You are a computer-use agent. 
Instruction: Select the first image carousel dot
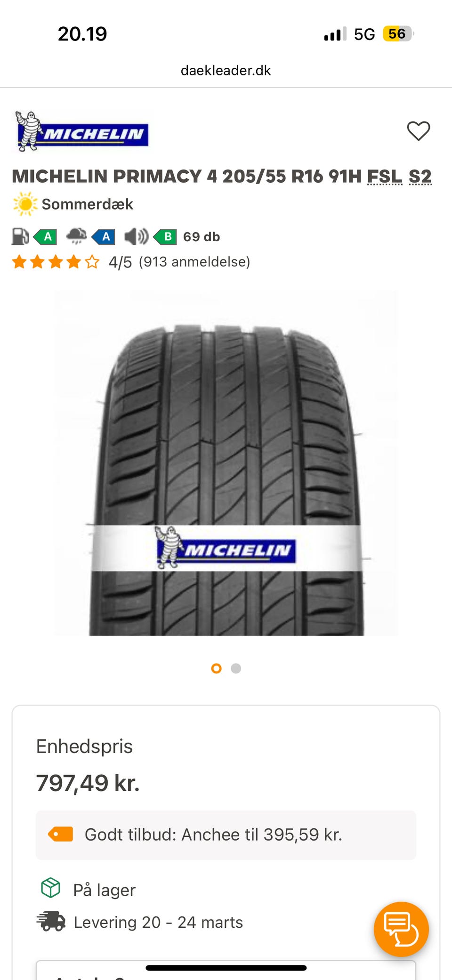coord(217,668)
